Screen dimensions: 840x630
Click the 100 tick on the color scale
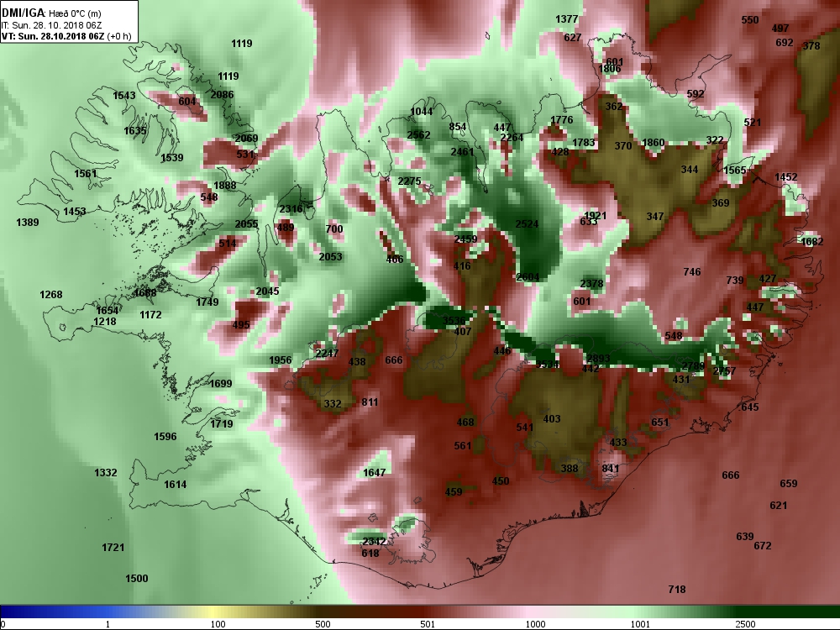[218, 624]
